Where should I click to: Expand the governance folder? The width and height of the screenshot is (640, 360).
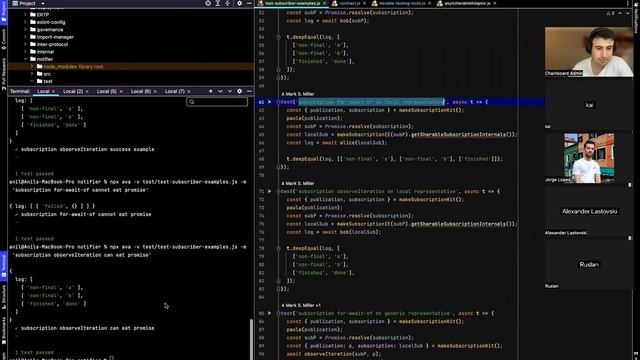(25, 29)
